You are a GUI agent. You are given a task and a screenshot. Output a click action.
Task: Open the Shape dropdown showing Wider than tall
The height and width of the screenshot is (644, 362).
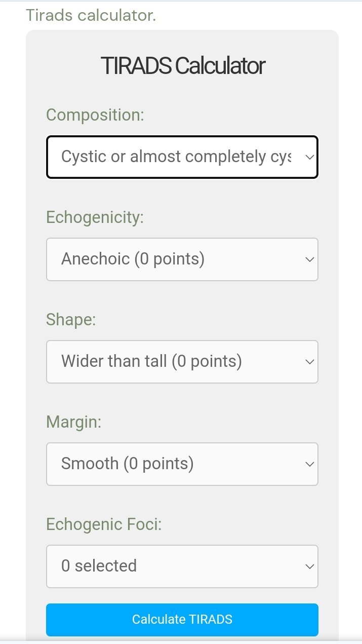[x=182, y=361]
